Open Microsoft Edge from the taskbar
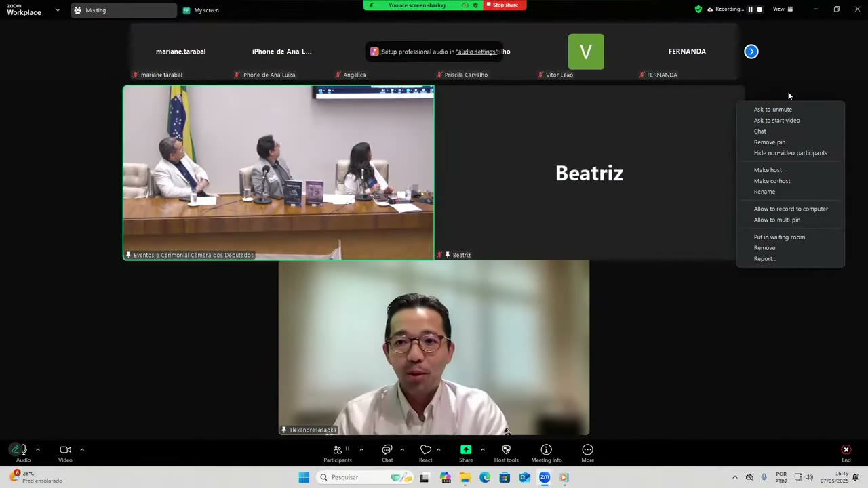Image resolution: width=868 pixels, height=488 pixels. (485, 477)
